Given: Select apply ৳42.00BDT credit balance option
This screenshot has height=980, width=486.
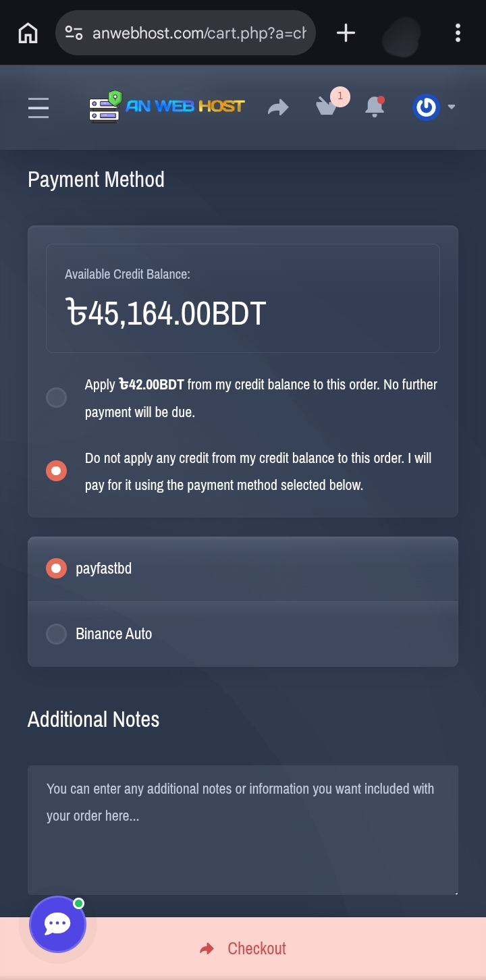Looking at the screenshot, I should pyautogui.click(x=56, y=398).
